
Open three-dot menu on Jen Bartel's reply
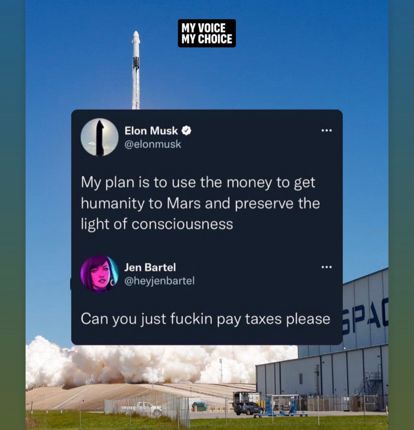327,267
